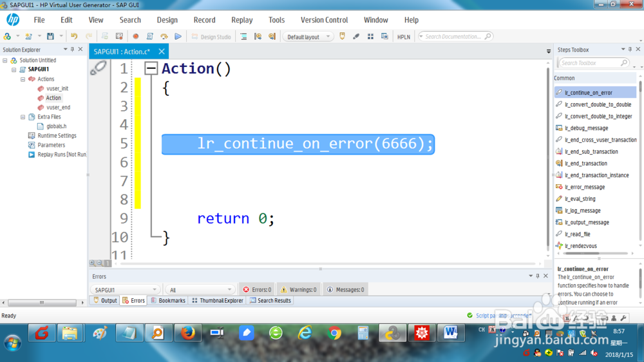Screen dimensions: 644x362
Task: Click the Undo arrow icon
Action: 74,37
